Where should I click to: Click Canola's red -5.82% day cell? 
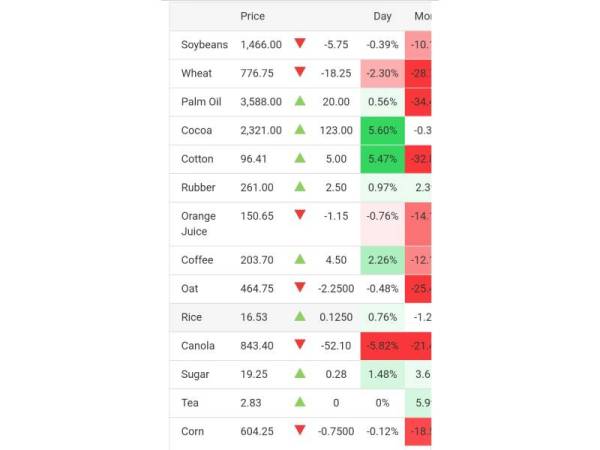382,346
